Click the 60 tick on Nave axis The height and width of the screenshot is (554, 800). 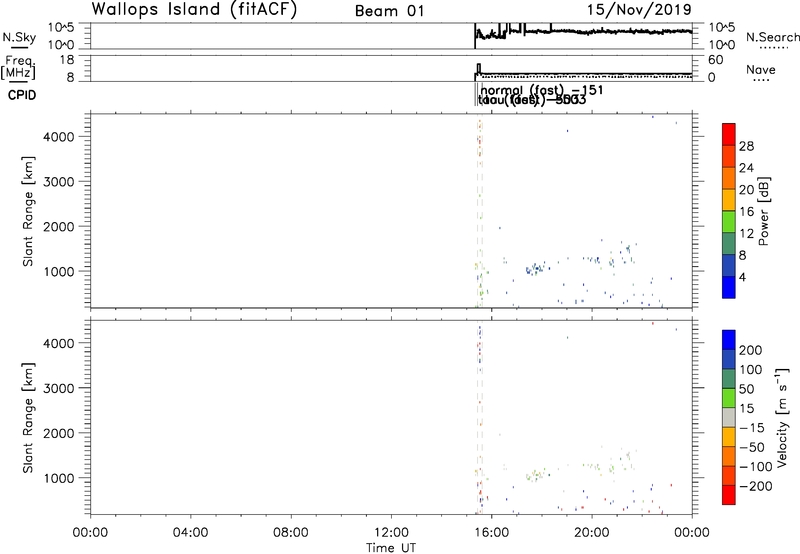tap(715, 60)
